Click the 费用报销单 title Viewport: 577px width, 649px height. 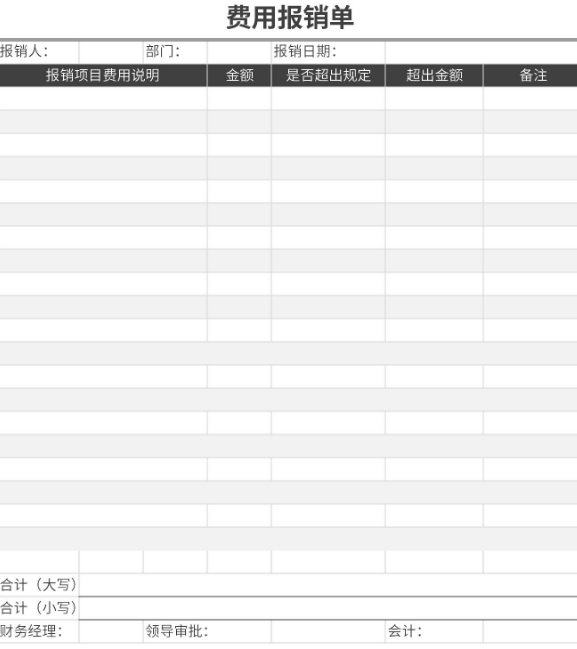click(290, 18)
